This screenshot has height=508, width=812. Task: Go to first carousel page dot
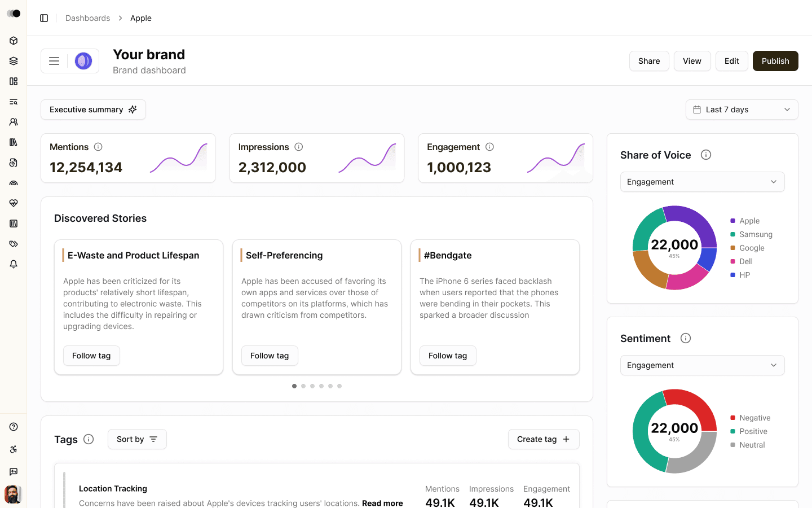[x=294, y=386]
